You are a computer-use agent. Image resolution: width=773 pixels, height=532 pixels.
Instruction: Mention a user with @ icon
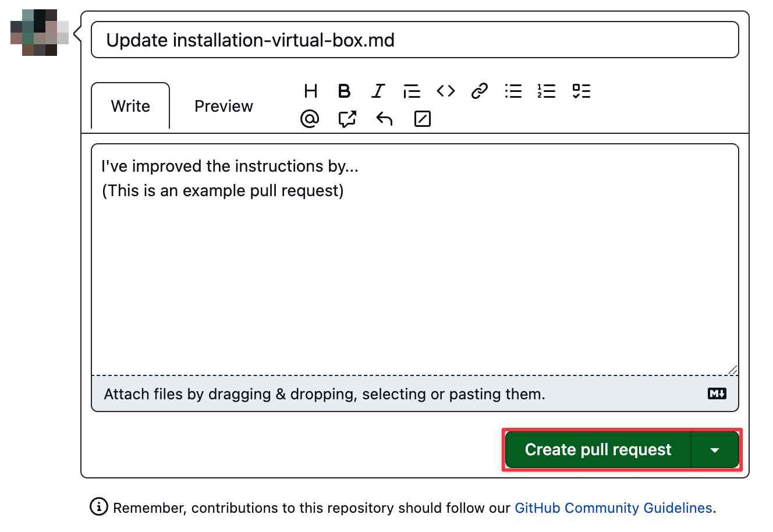[x=310, y=119]
